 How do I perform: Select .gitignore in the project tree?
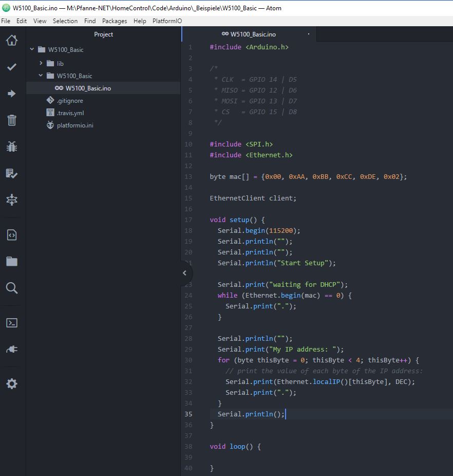[70, 100]
